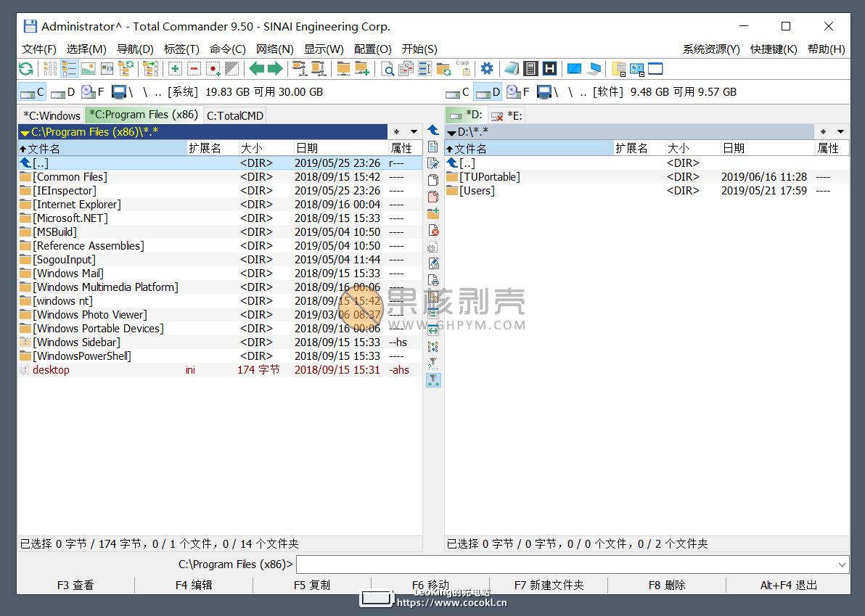Select drive D in right drive bar
This screenshot has height=616, width=865.
[x=488, y=92]
